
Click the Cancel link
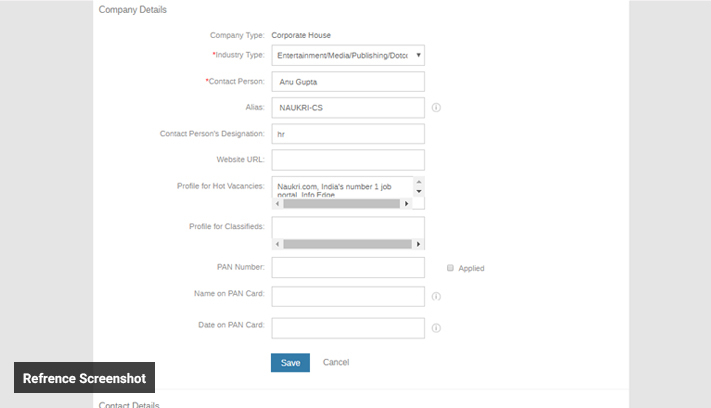tap(336, 362)
